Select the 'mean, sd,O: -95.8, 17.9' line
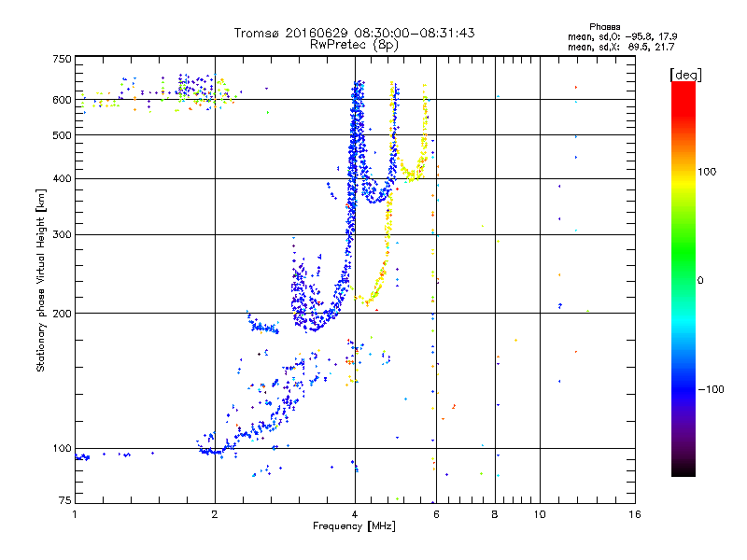This screenshot has width=747, height=560. pos(622,36)
